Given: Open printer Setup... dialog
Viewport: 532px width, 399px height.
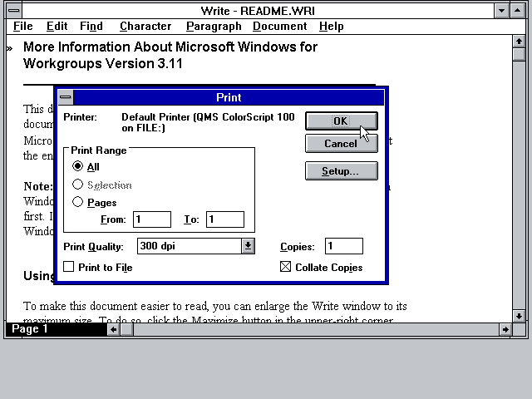Looking at the screenshot, I should click(x=342, y=170).
